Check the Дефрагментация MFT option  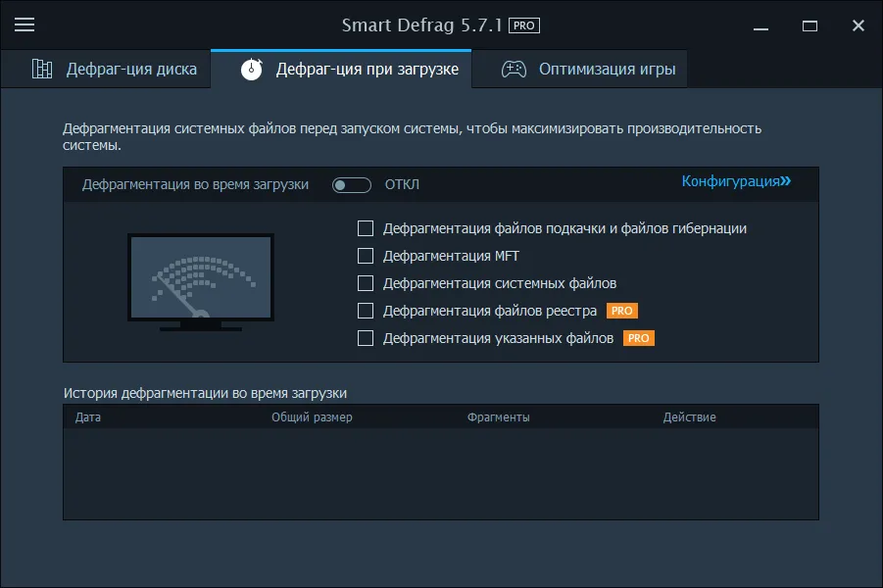pos(366,256)
